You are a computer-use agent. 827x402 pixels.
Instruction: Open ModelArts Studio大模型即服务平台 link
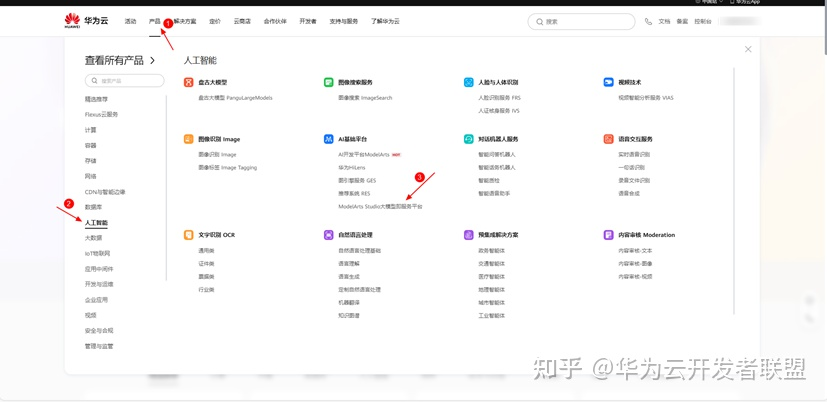click(380, 207)
